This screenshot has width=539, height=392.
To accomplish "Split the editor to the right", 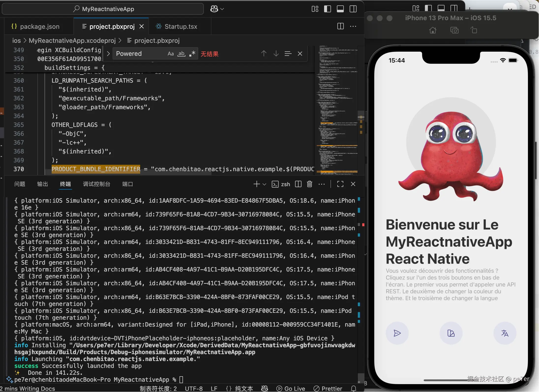I will pyautogui.click(x=341, y=26).
